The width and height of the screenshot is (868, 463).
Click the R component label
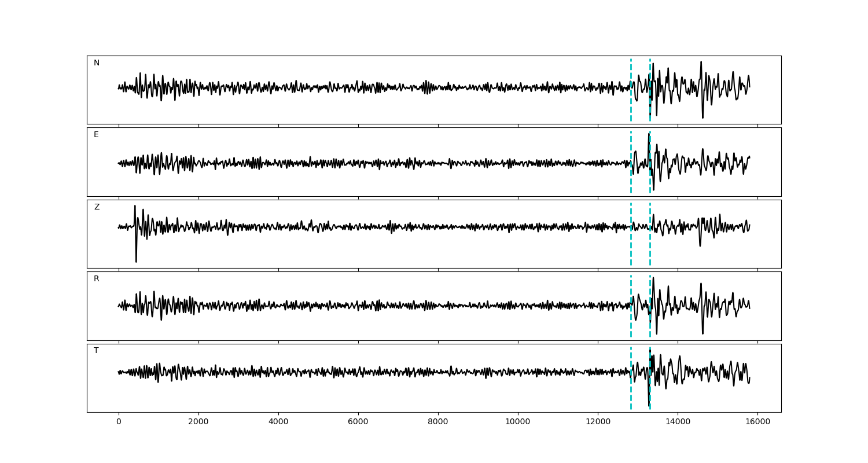[x=97, y=279]
